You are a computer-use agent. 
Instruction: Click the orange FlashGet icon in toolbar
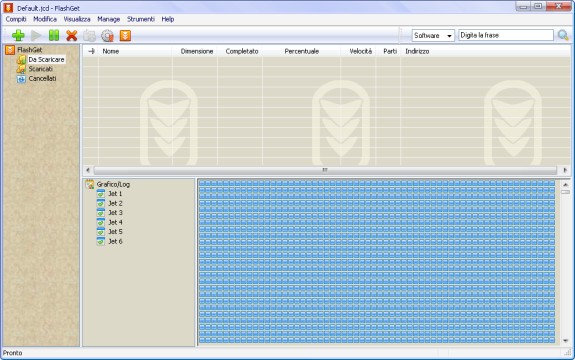[x=125, y=36]
